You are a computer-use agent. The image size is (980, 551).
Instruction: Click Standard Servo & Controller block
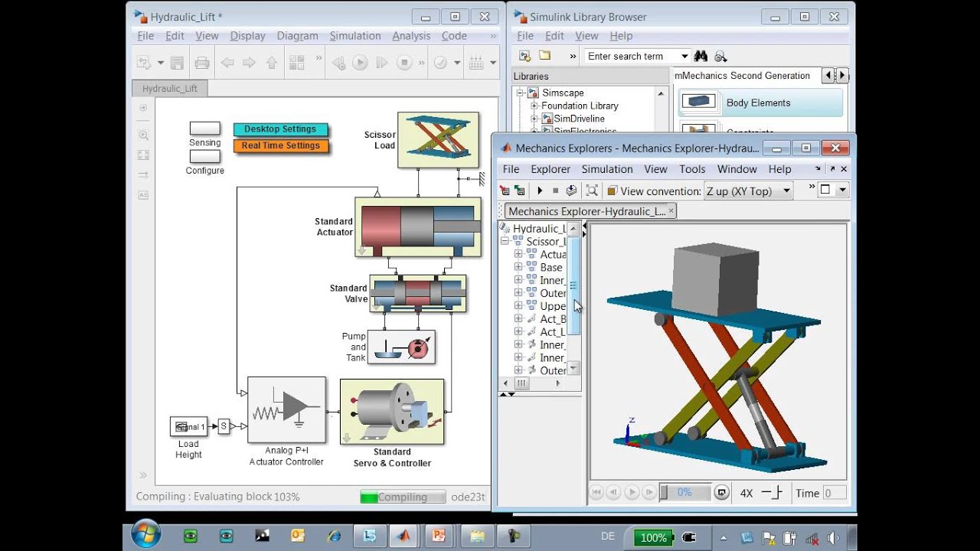click(x=392, y=412)
